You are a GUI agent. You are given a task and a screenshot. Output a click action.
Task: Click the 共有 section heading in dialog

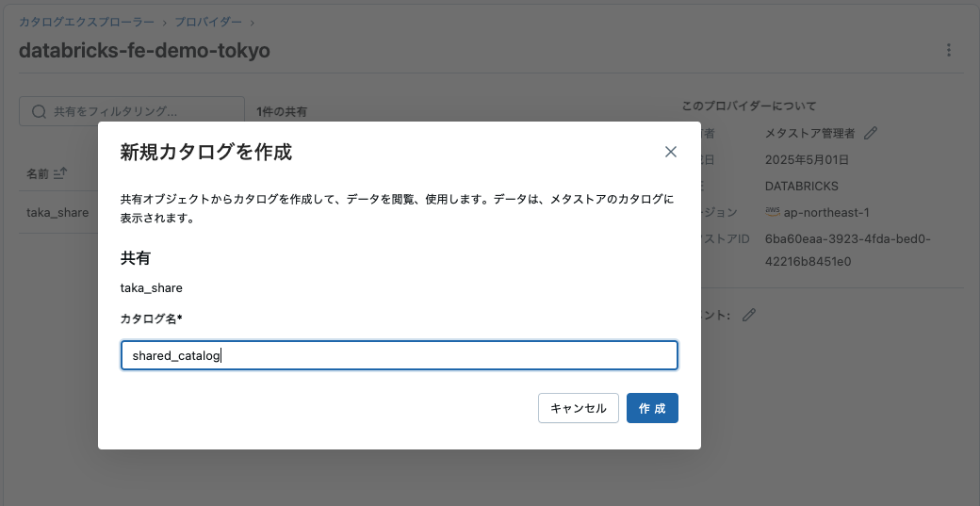[135, 258]
